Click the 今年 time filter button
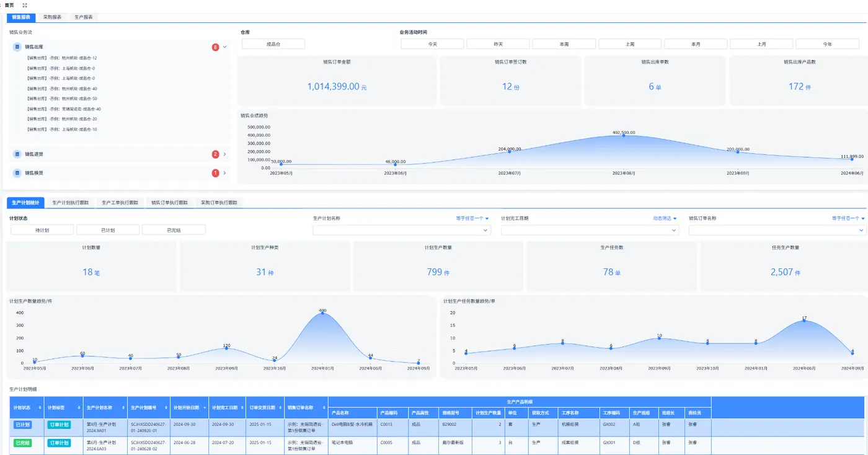 (827, 44)
